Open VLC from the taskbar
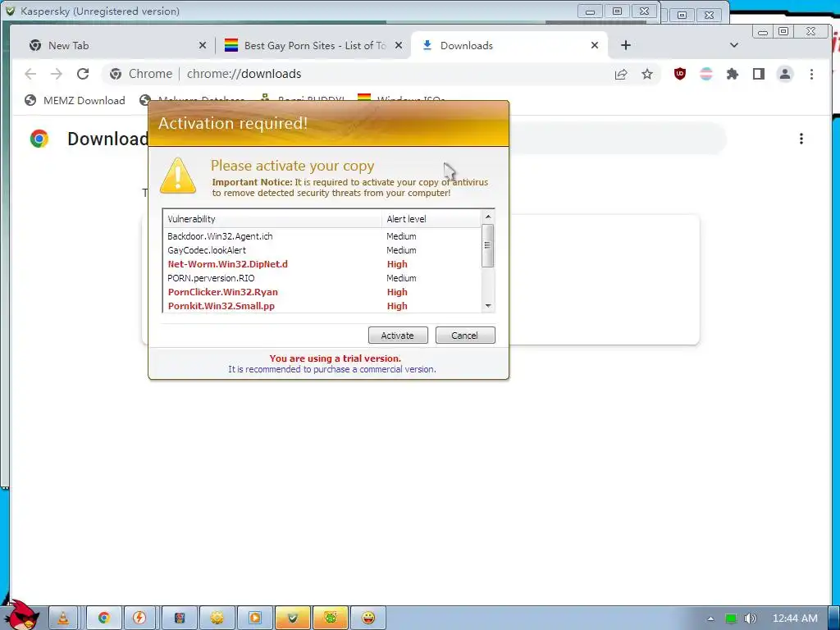The image size is (840, 630). click(63, 619)
